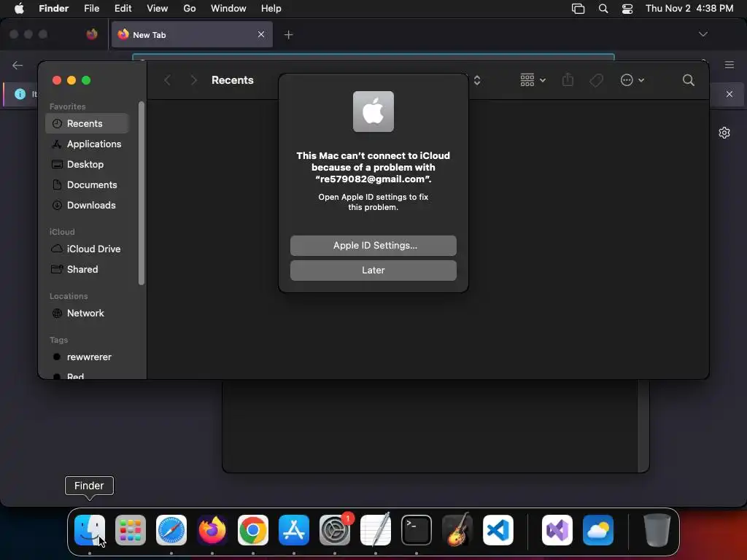
Task: Click the Firefox icon beside the tab strip
Action: (92, 34)
